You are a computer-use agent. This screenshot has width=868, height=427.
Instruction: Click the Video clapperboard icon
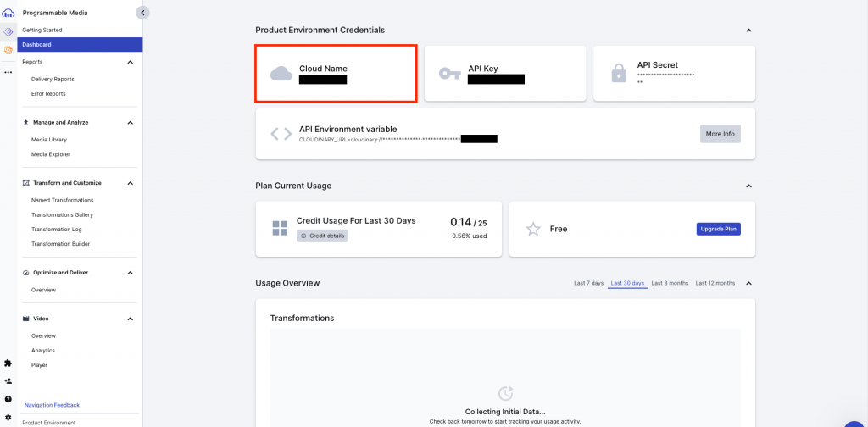pyautogui.click(x=25, y=319)
